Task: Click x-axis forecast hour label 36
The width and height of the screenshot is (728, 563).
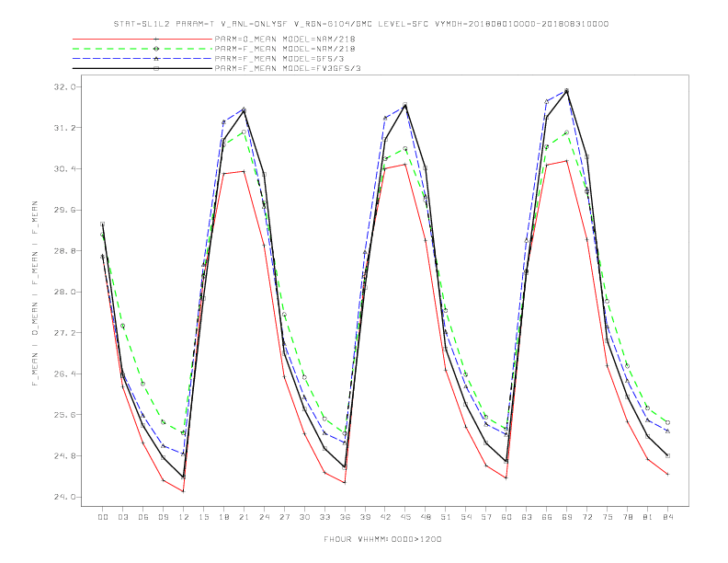Action: click(x=345, y=517)
